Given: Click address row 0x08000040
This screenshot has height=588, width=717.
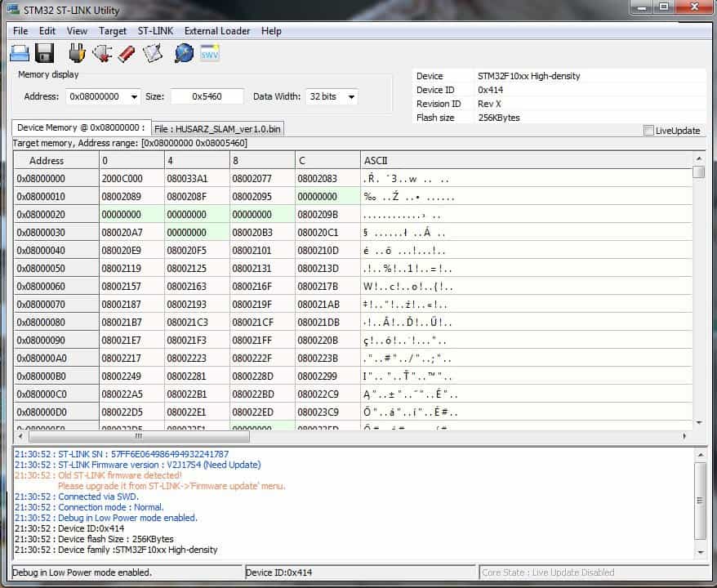Looking at the screenshot, I should (56, 251).
